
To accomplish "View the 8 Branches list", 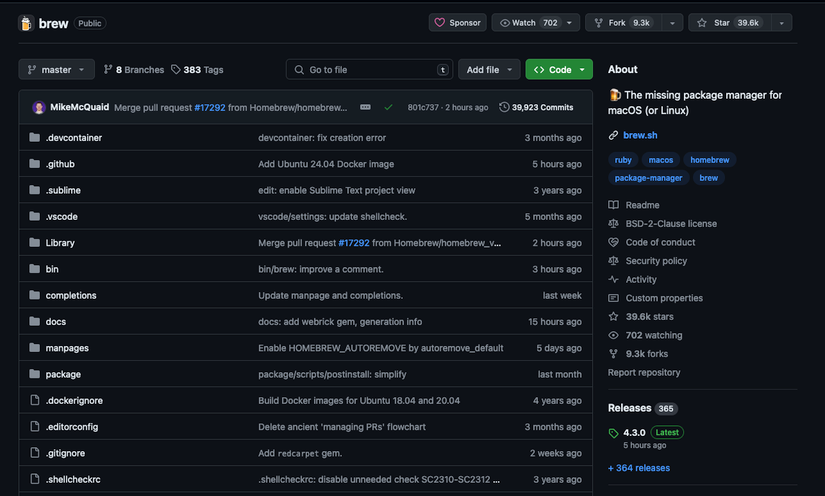I will tap(133, 70).
